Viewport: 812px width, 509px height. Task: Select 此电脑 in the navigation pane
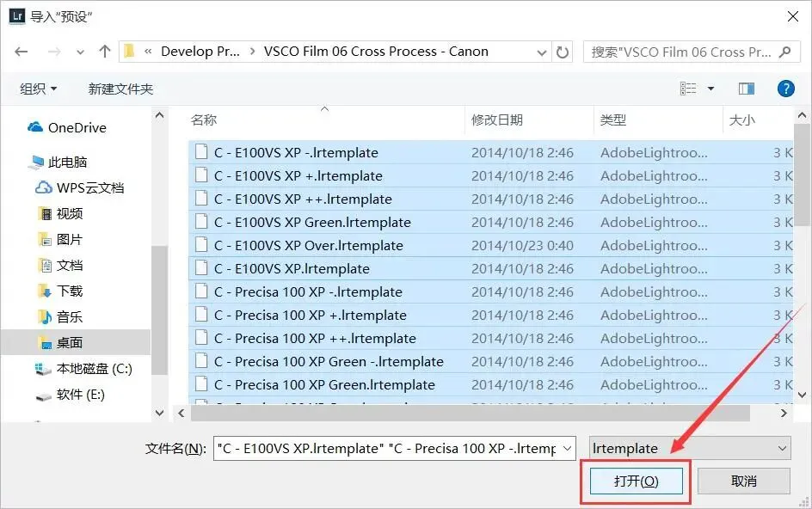click(x=58, y=163)
